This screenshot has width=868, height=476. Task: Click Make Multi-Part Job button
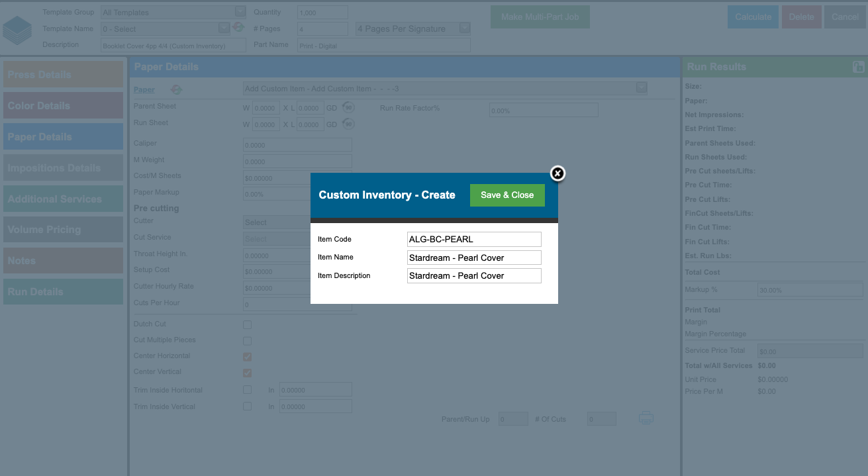pos(540,17)
